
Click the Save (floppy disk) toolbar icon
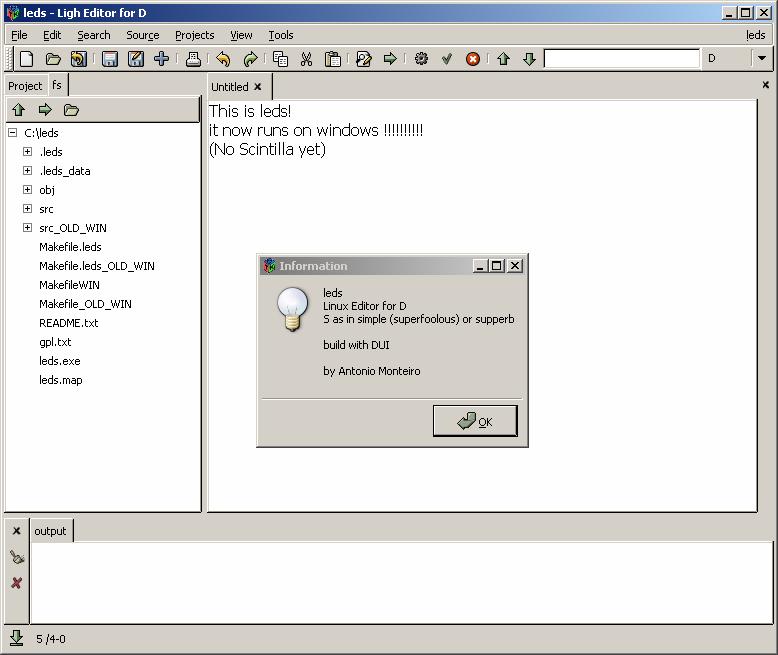tap(110, 59)
